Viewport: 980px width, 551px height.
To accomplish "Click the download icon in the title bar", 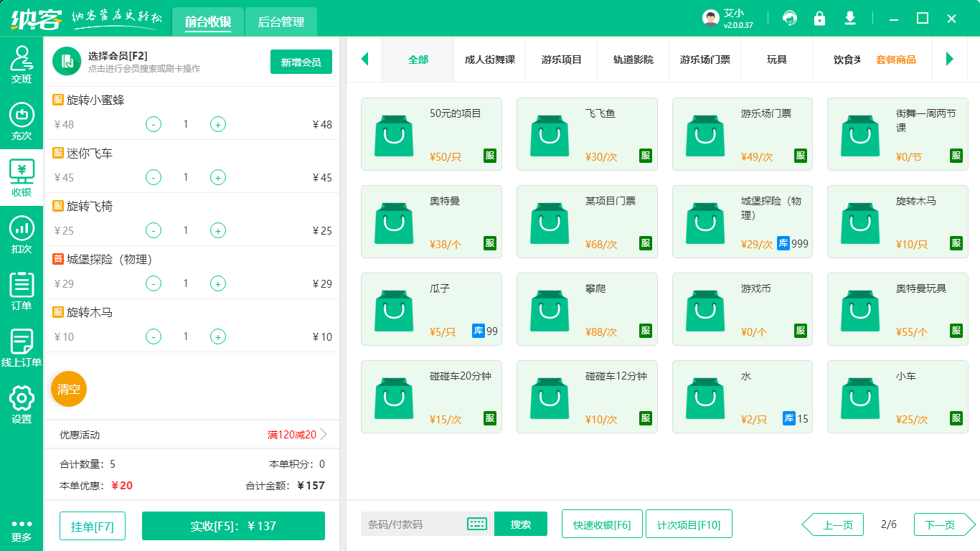I will (x=850, y=17).
